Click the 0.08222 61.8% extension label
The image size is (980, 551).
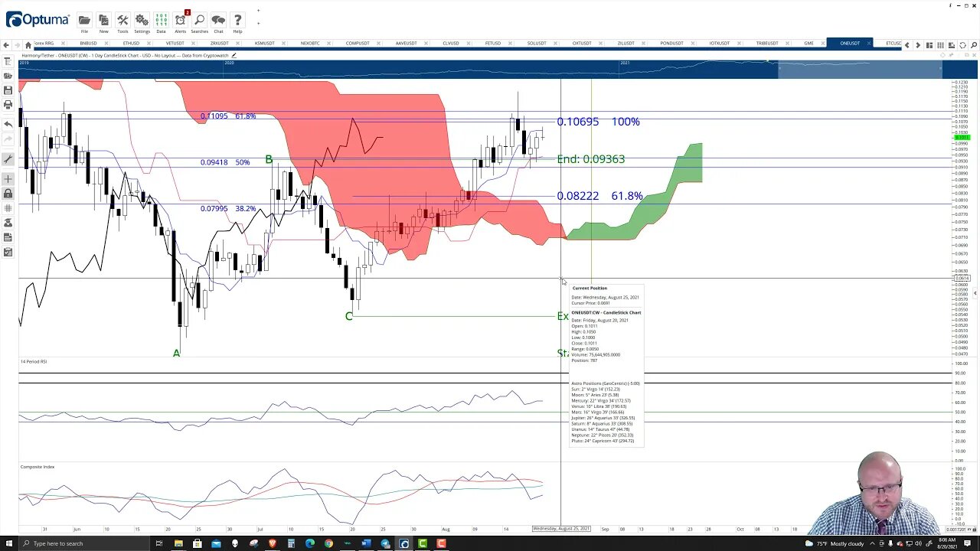pos(599,196)
